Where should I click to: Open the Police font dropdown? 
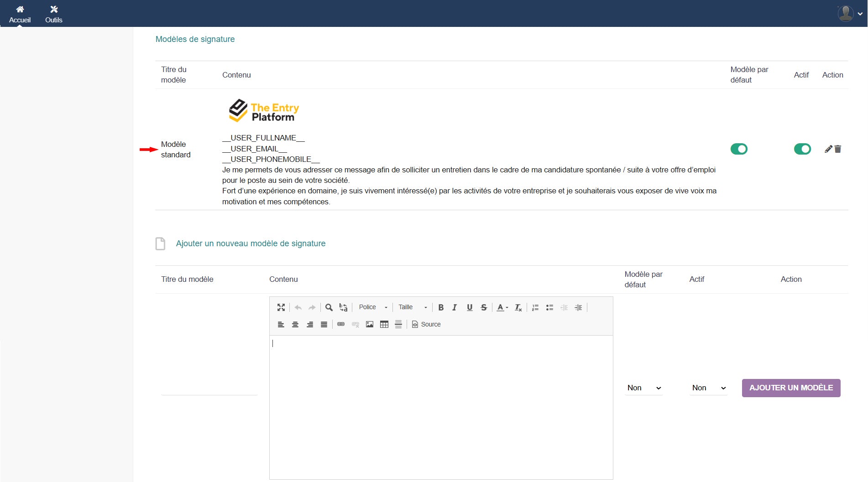click(x=373, y=307)
